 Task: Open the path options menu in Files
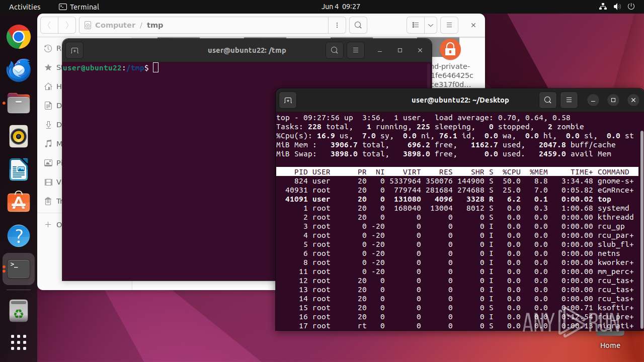tap(337, 25)
